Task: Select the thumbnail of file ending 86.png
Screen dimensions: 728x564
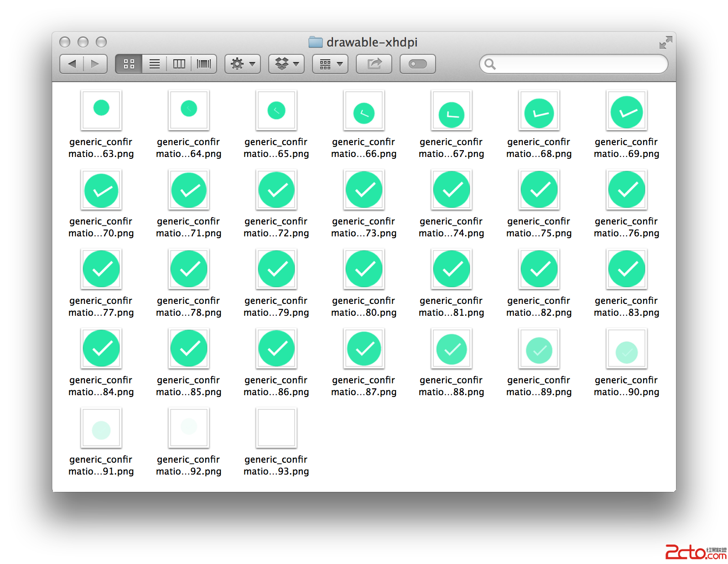Action: coord(276,348)
